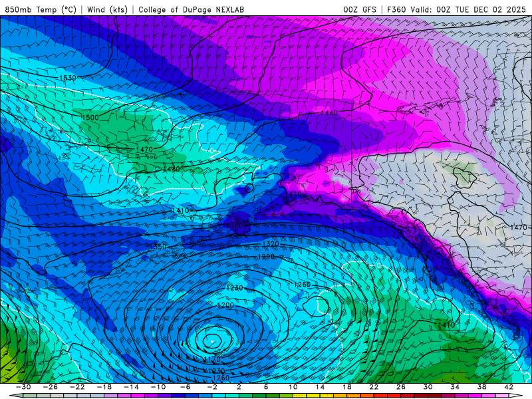Click 'College of DuPage NEXLAB' header text
The width and height of the screenshot is (532, 399).
coord(191,9)
